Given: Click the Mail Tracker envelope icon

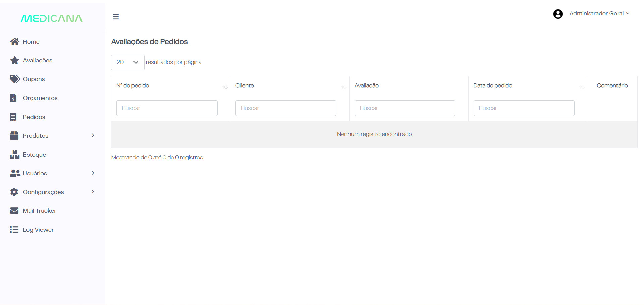Looking at the screenshot, I should pos(14,211).
